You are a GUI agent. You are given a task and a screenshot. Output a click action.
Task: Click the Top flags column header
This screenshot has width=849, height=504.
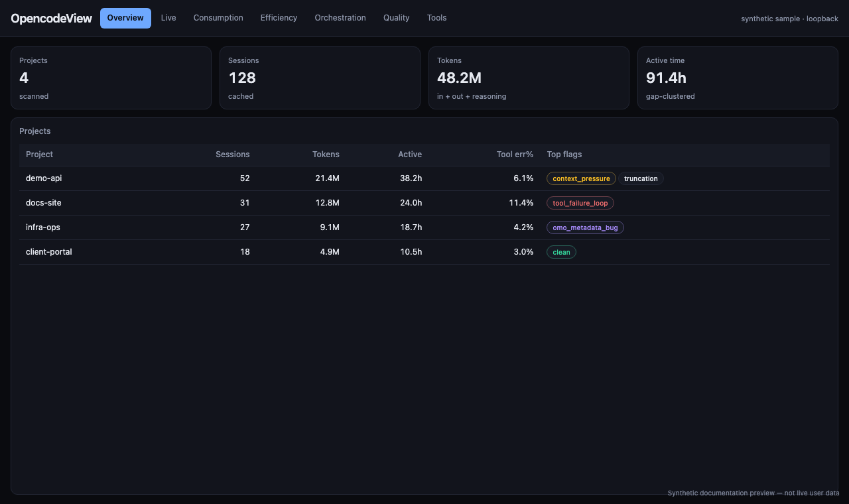click(564, 155)
